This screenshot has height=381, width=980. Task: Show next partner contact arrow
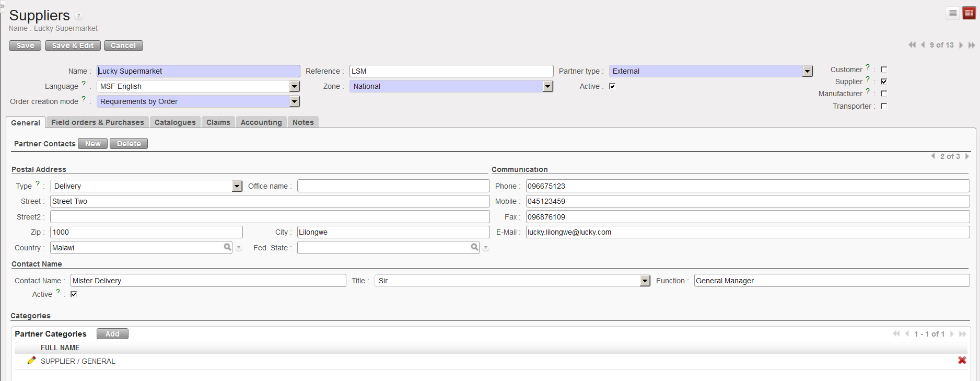point(967,156)
